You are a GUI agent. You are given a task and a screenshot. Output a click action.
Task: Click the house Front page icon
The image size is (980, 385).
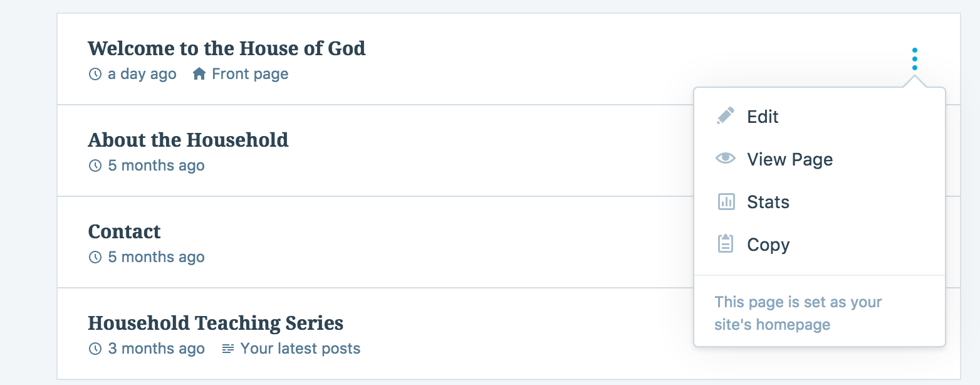click(x=199, y=74)
